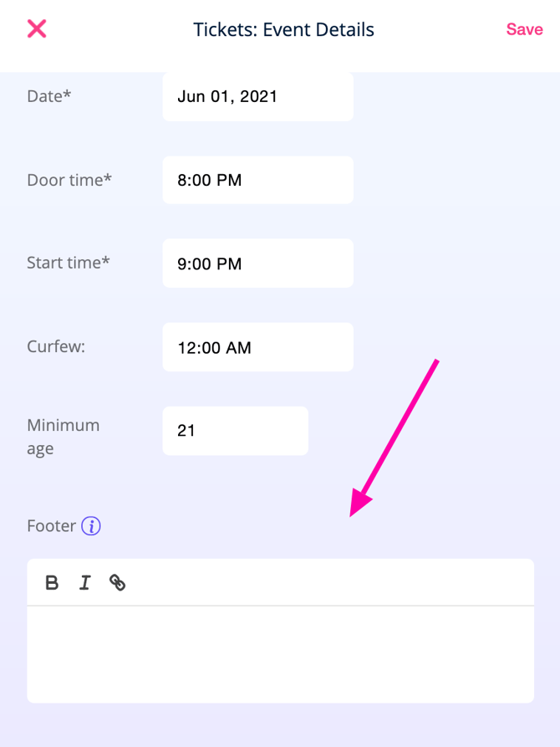The width and height of the screenshot is (560, 747).
Task: Click inside the empty Footer text area
Action: [x=280, y=652]
